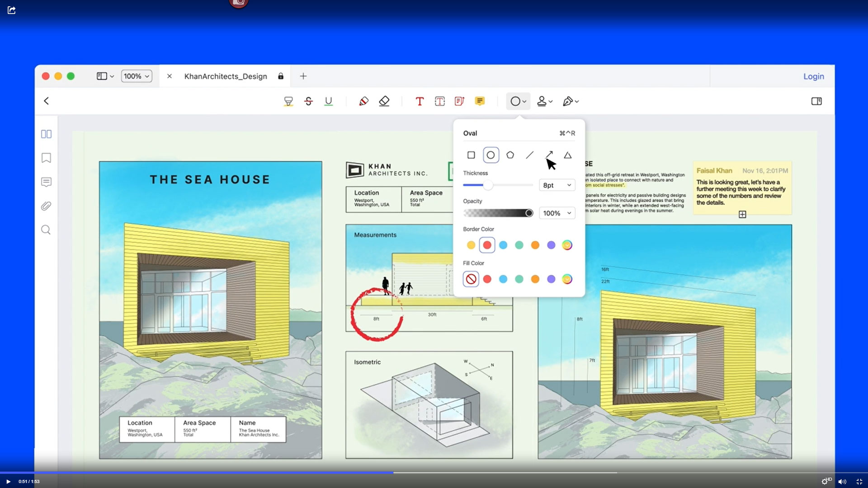Open the 100% opacity dropdown
This screenshot has width=868, height=488.
[x=557, y=213]
